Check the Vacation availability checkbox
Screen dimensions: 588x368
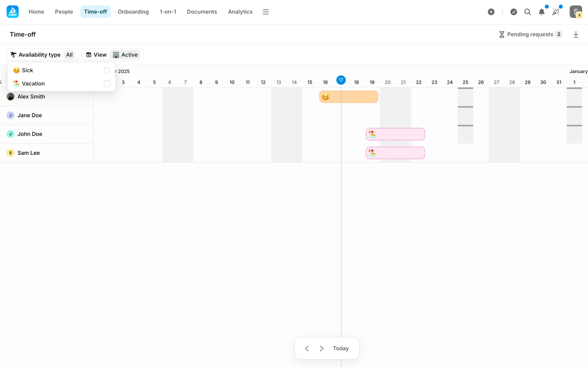click(107, 83)
